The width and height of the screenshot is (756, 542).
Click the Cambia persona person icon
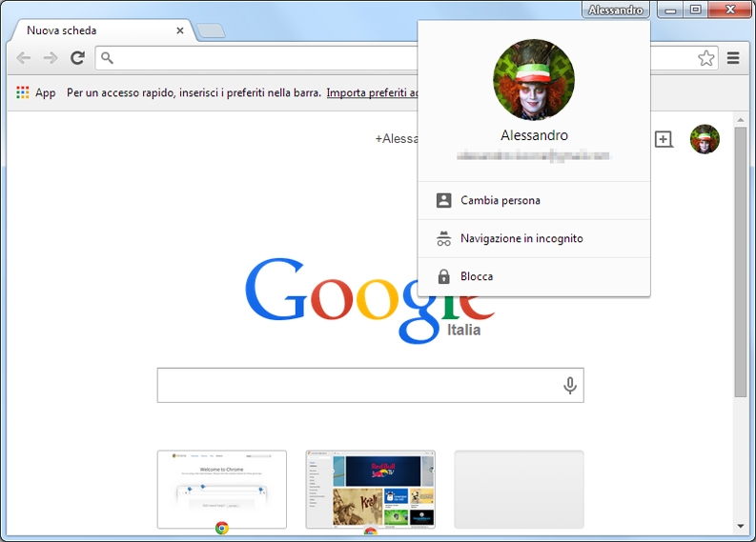443,200
